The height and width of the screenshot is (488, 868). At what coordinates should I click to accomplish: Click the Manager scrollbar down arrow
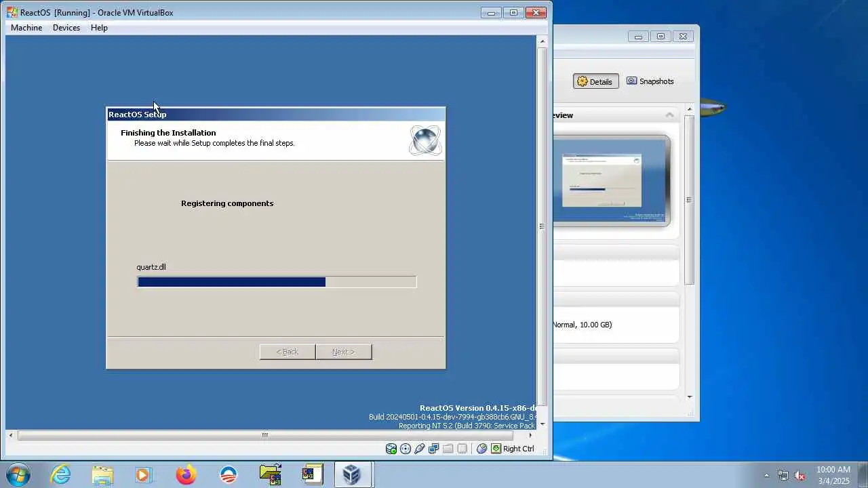point(690,396)
